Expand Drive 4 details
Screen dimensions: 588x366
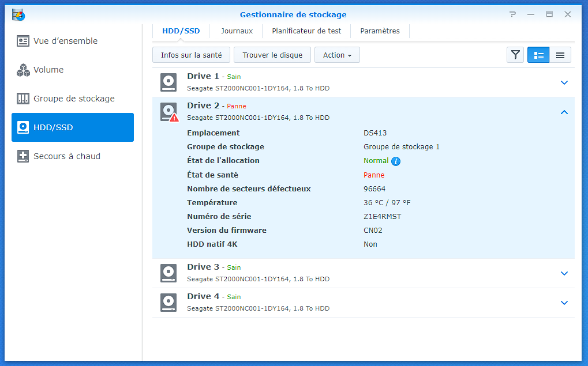[x=564, y=303]
